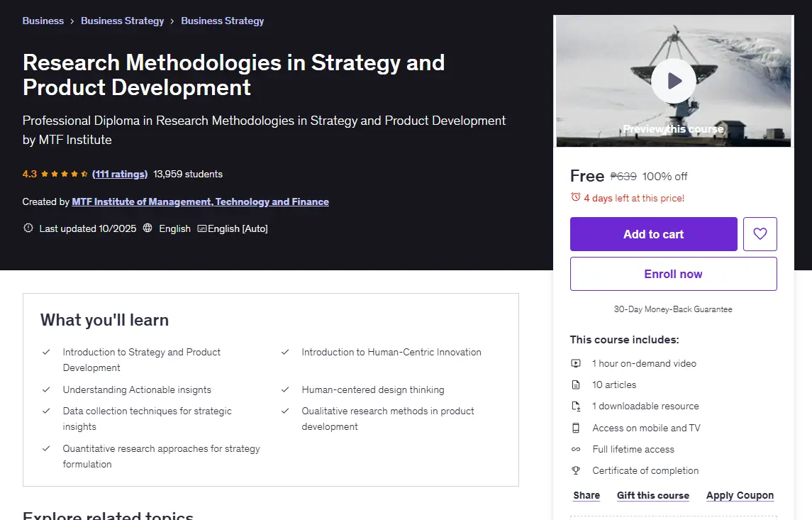Screen dimensions: 812x520
Task: Click the star rating icons
Action: (65, 174)
